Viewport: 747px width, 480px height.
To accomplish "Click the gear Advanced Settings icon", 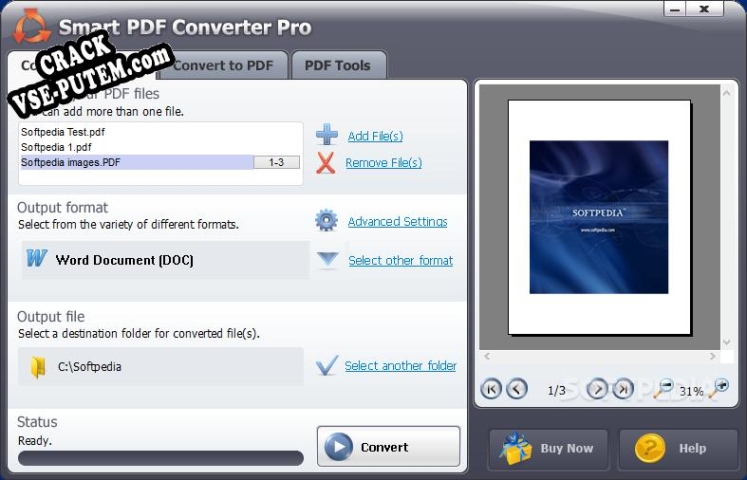I will (x=326, y=220).
